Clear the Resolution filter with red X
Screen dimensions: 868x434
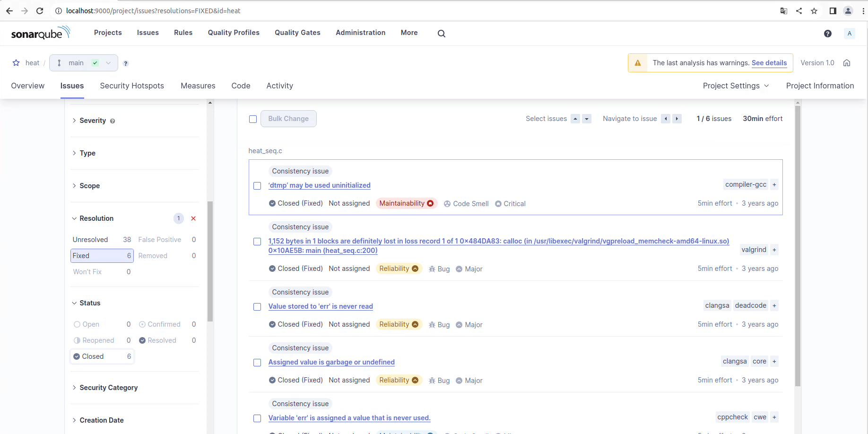[193, 218]
